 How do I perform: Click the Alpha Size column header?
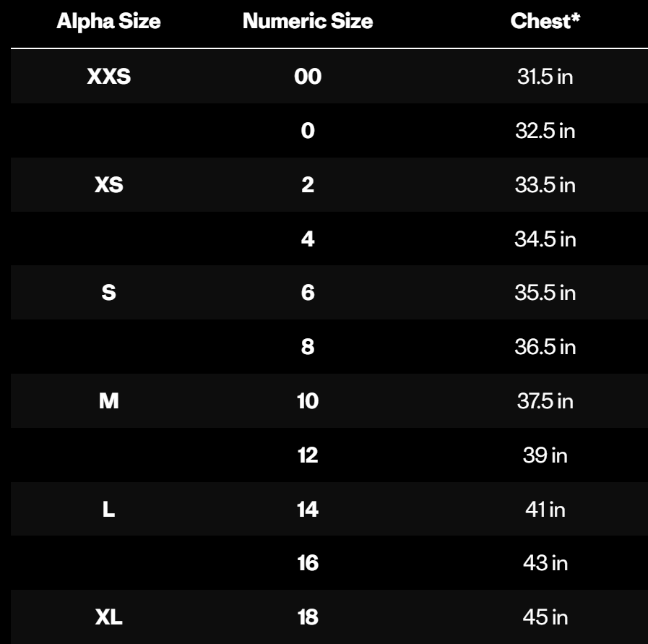108,21
